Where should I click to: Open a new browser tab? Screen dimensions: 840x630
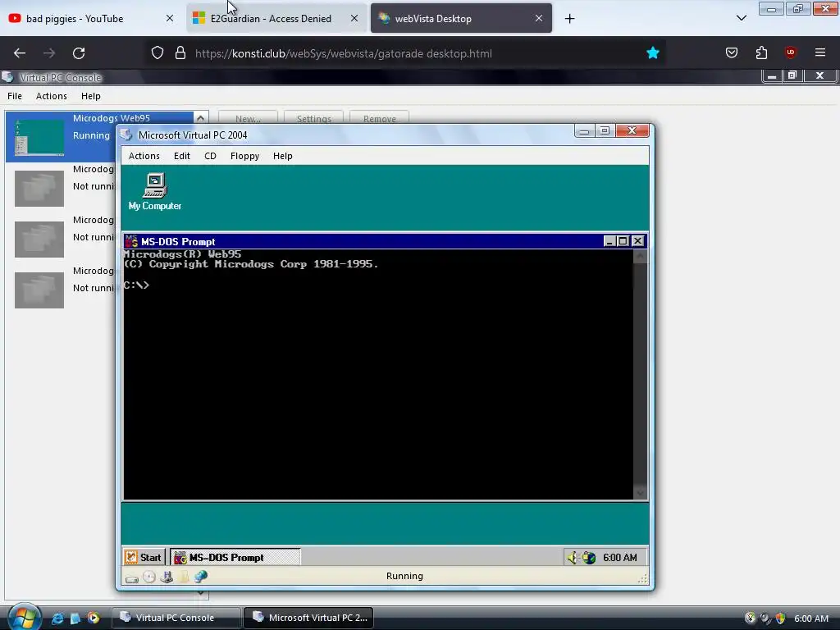pos(569,19)
